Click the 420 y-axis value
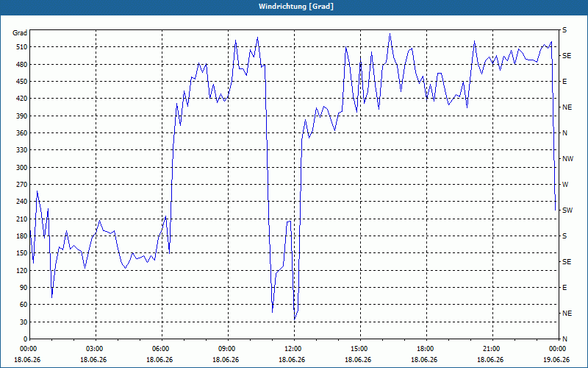This screenshot has width=588, height=368. (x=21, y=99)
